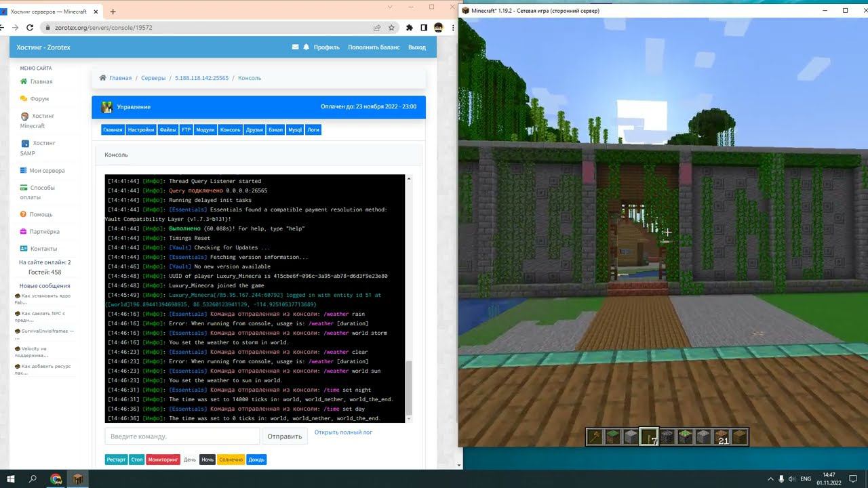This screenshot has height=488, width=868.
Task: Click the console output scrollbar thumb
Action: point(408,388)
